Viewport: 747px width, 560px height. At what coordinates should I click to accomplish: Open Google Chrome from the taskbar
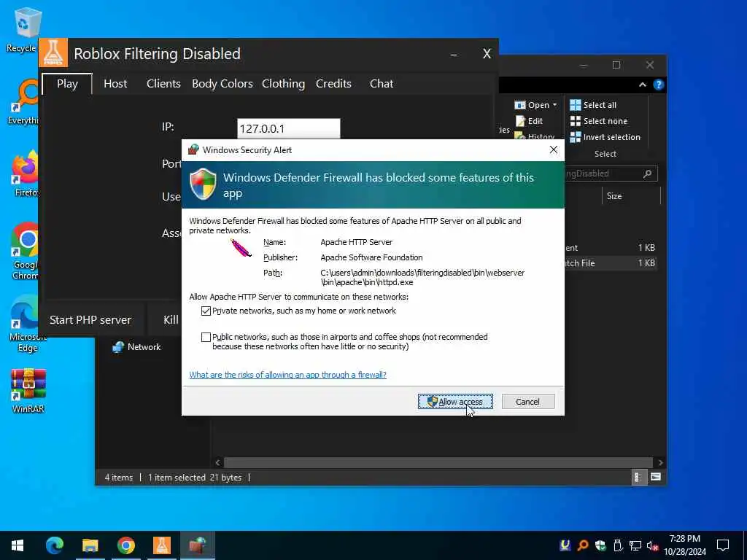[125, 545]
